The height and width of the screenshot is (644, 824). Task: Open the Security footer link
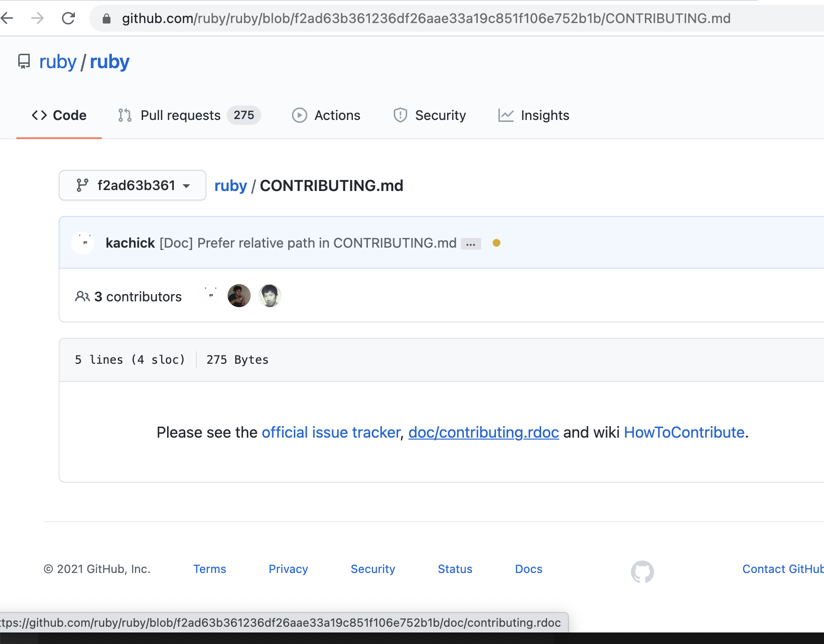tap(373, 569)
